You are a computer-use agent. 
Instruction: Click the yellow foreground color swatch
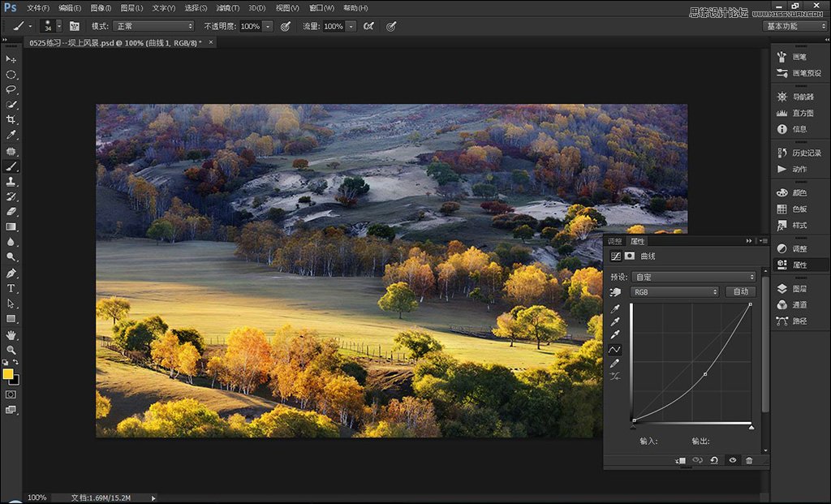8,374
